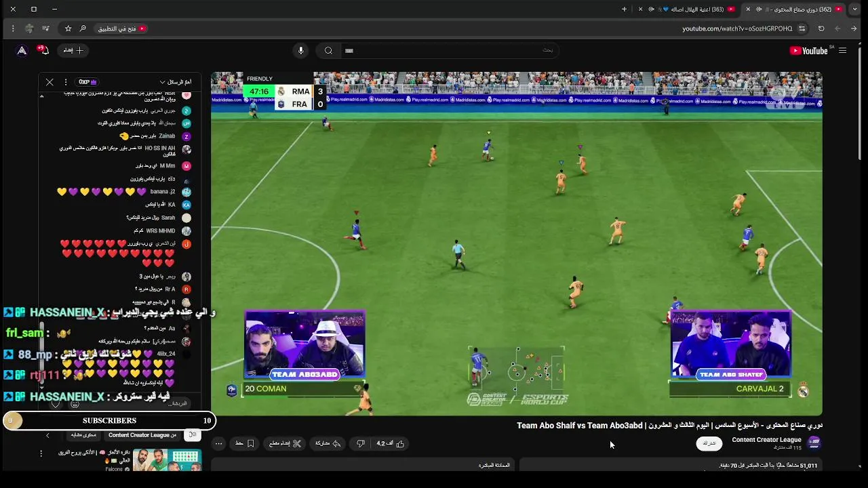The height and width of the screenshot is (488, 868).
Task: Click the emoji picker icon in chat input
Action: click(x=75, y=404)
